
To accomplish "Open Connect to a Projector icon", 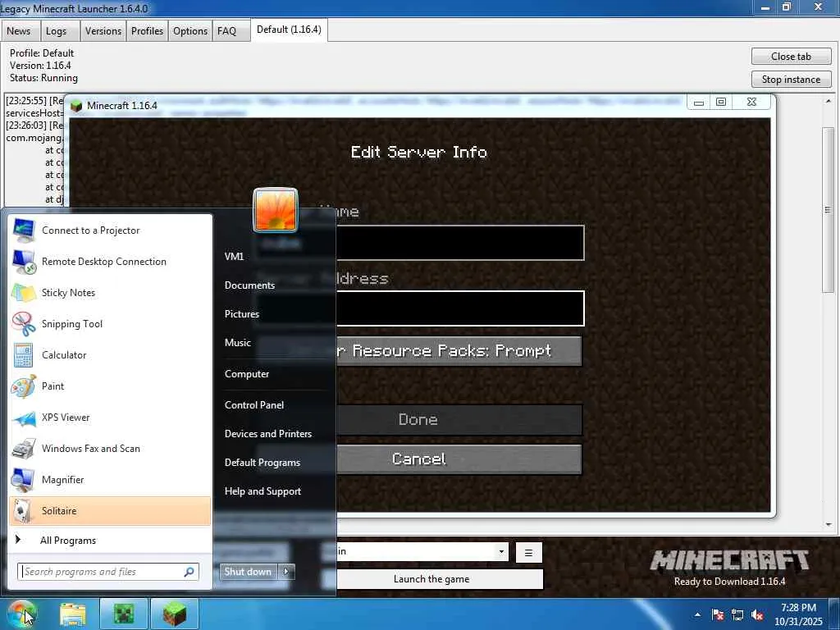I will (x=24, y=231).
